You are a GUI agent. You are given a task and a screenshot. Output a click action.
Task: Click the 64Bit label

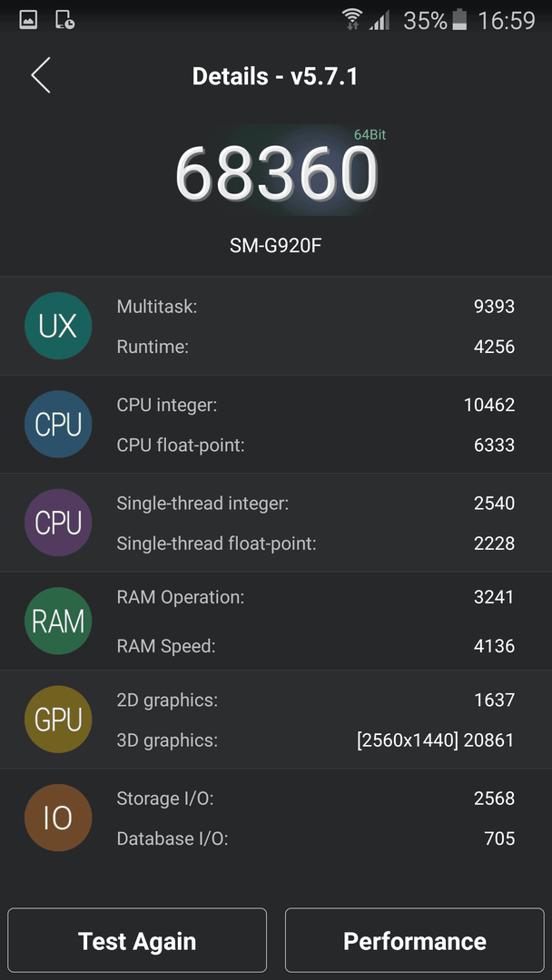tap(370, 134)
